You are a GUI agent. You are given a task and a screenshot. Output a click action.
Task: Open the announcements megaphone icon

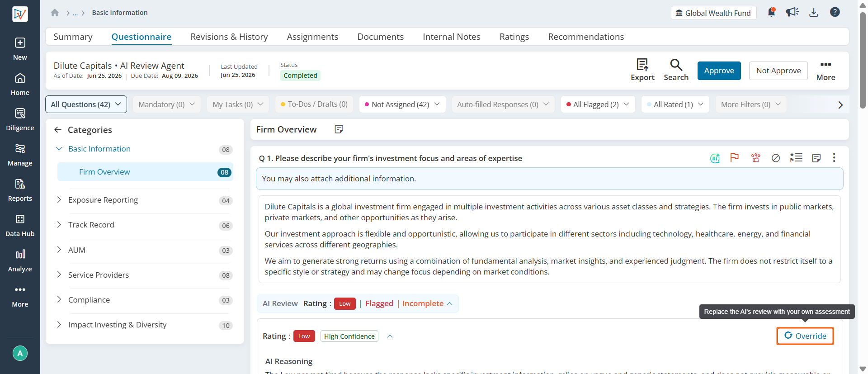(x=793, y=12)
